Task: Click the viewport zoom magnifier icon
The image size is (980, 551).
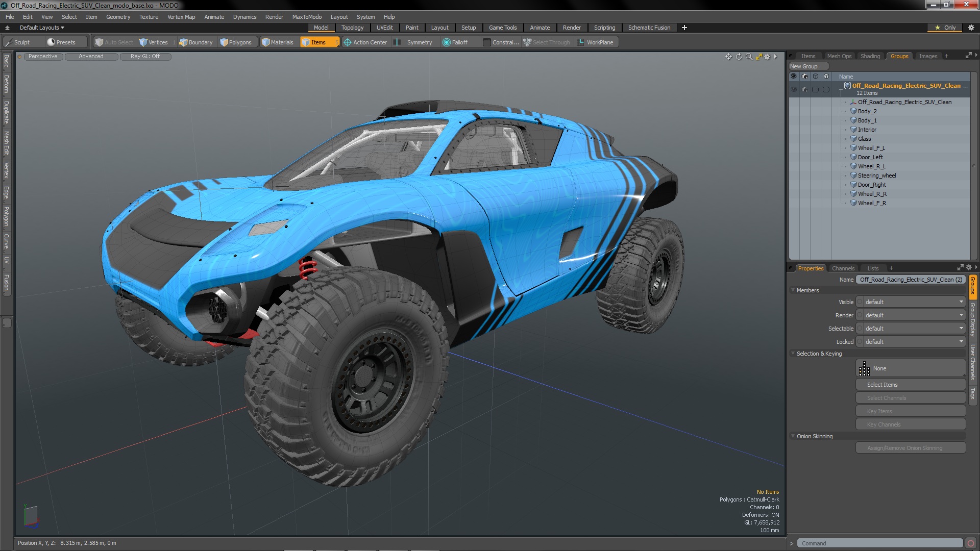Action: [749, 57]
